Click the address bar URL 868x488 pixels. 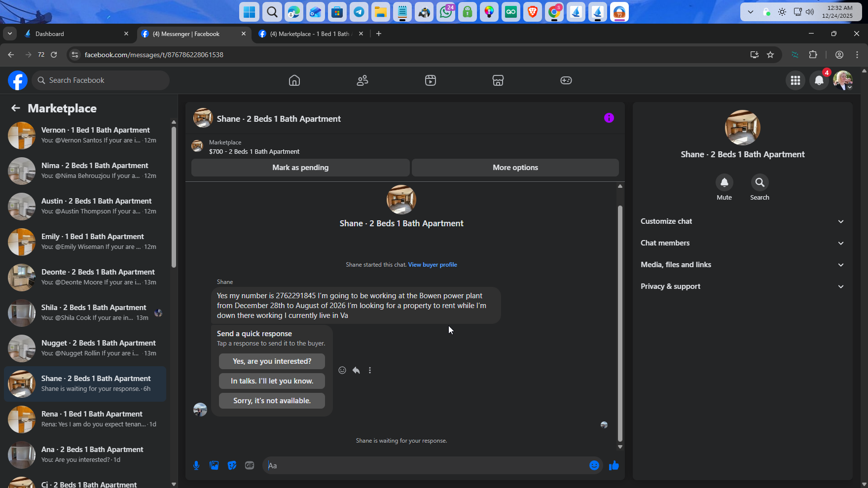click(154, 55)
